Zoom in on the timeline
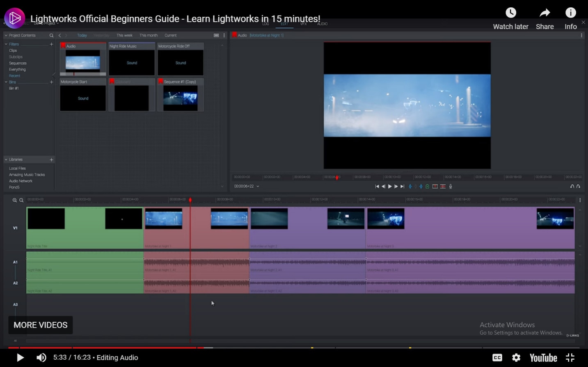Screen dimensions: 588x367 pos(15,200)
